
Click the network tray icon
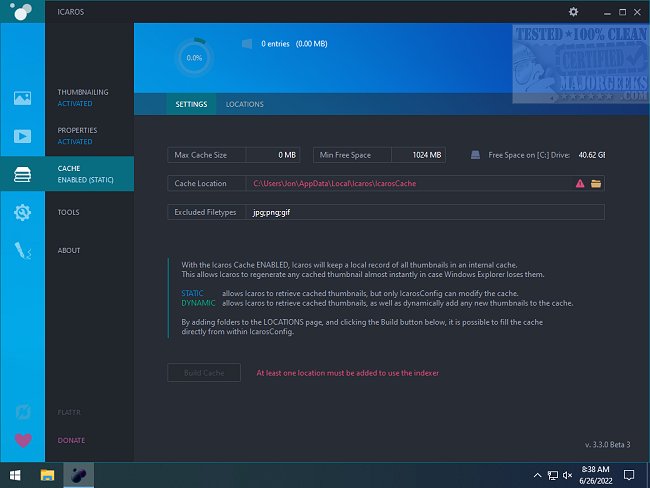pos(553,475)
